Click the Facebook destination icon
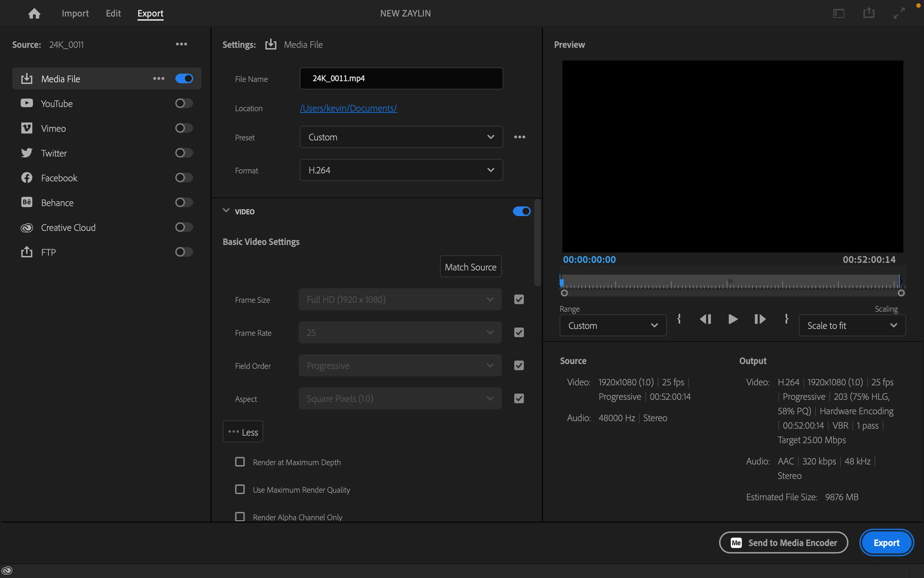Image resolution: width=924 pixels, height=578 pixels. point(27,178)
